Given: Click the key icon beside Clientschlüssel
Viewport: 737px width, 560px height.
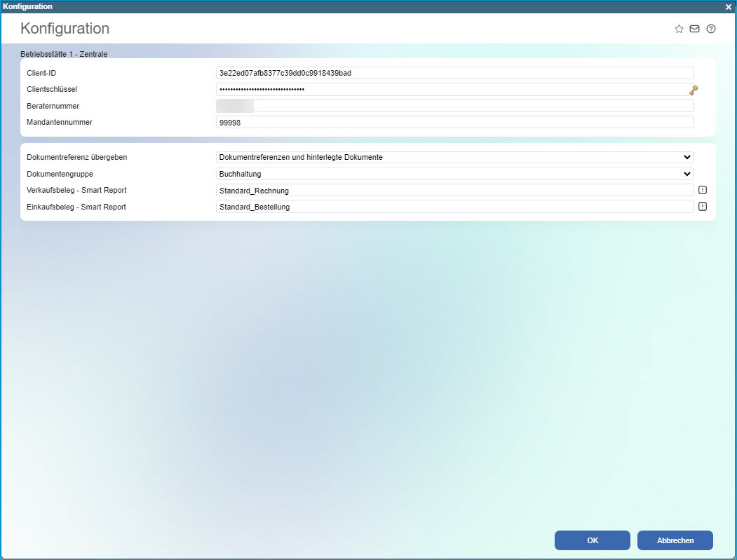Looking at the screenshot, I should (x=694, y=90).
